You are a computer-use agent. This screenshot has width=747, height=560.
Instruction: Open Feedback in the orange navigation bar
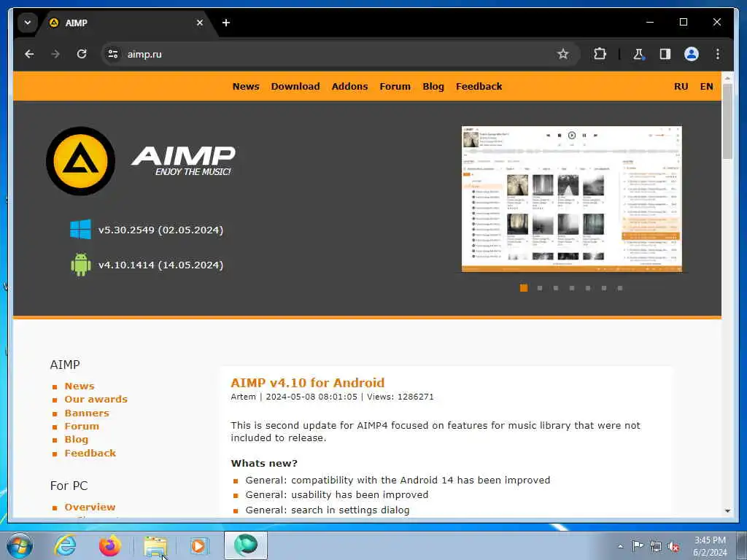(479, 87)
